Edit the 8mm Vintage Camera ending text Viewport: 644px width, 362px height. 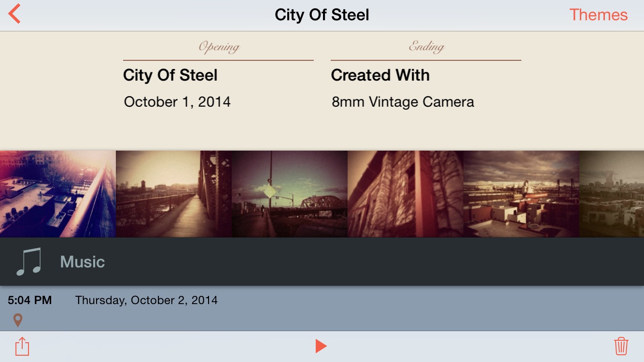coord(403,102)
